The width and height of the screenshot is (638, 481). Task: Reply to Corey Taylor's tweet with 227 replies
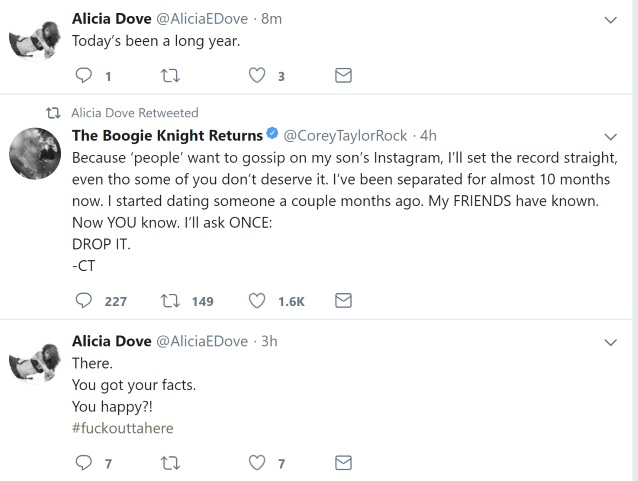[84, 301]
